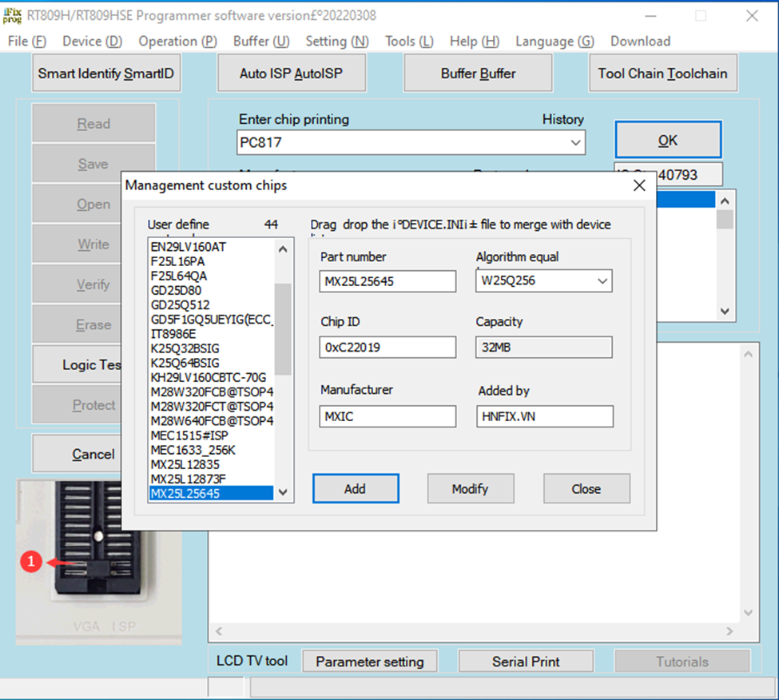Screen dimensions: 779x700
Task: Close the Management custom chips dialog with X
Action: 639,185
